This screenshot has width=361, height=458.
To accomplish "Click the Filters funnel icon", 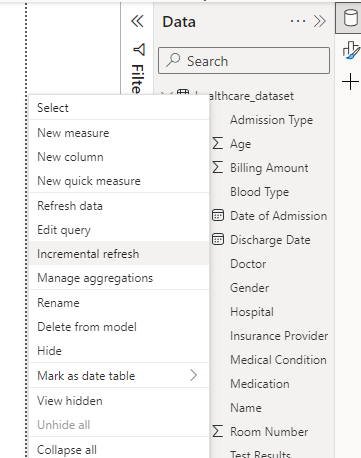I will 139,50.
